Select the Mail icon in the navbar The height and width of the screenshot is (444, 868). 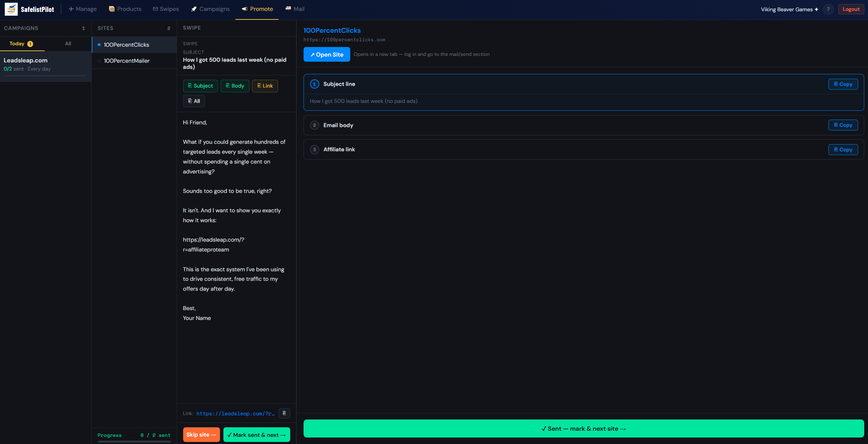click(288, 8)
